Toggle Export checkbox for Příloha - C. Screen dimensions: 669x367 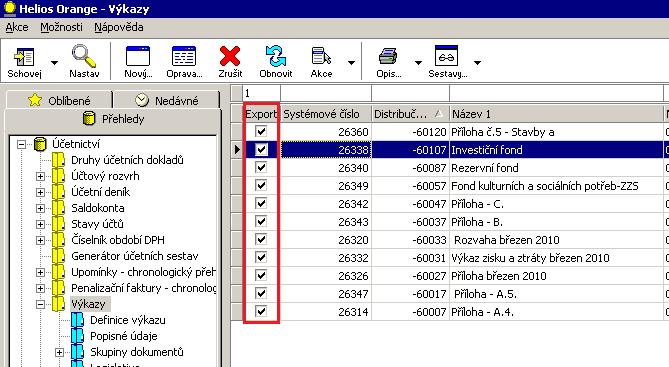click(261, 204)
